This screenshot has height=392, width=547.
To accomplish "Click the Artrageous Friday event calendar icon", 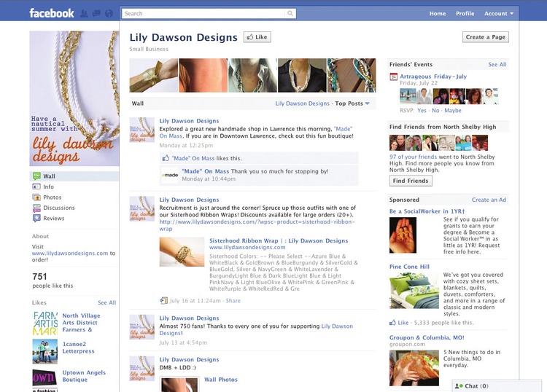I will point(394,77).
